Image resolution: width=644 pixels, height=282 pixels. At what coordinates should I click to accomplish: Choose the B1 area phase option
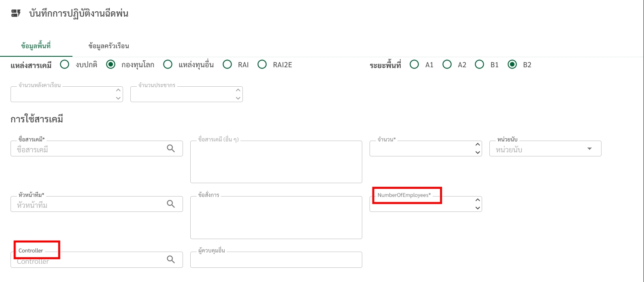click(479, 64)
